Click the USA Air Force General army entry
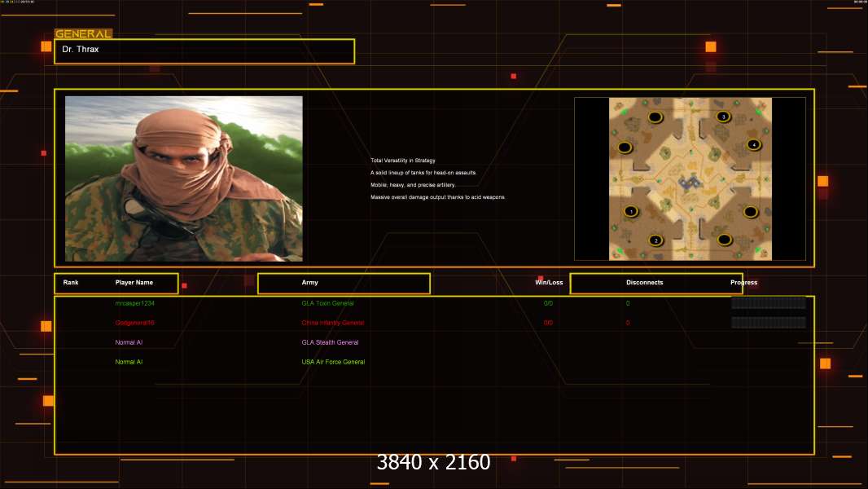868x489 pixels. click(x=333, y=362)
